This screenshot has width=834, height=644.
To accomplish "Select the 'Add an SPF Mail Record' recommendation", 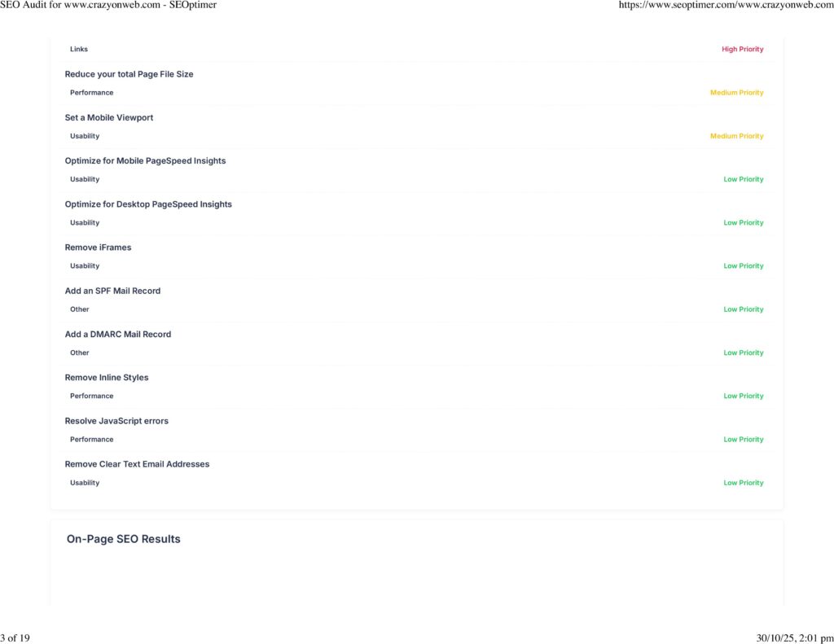I will pyautogui.click(x=112, y=291).
